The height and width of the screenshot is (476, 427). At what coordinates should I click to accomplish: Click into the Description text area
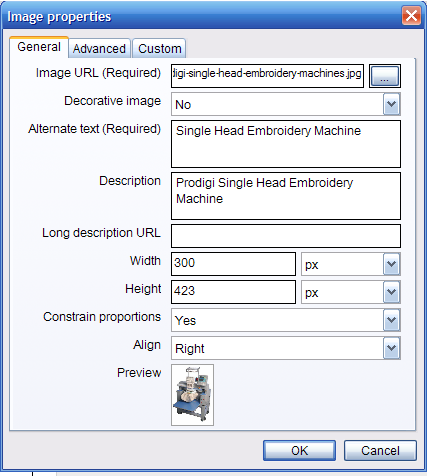[x=286, y=196]
